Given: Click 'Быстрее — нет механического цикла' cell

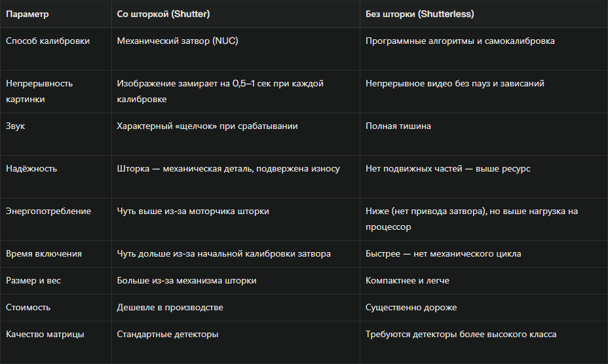Looking at the screenshot, I should (443, 253).
